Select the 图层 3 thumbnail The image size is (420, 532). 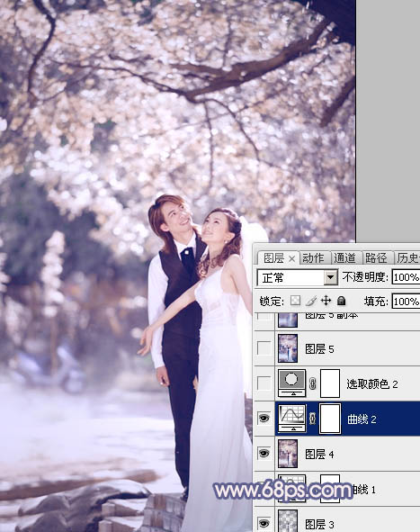click(x=288, y=521)
